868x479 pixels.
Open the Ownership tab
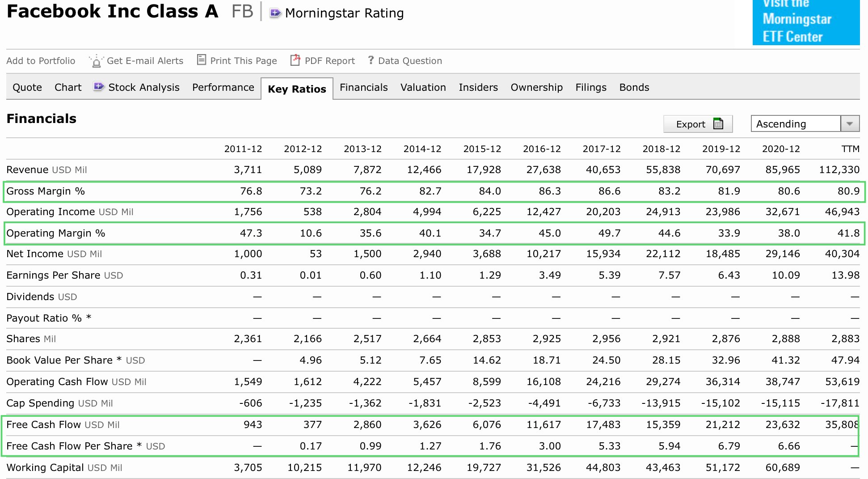(536, 87)
